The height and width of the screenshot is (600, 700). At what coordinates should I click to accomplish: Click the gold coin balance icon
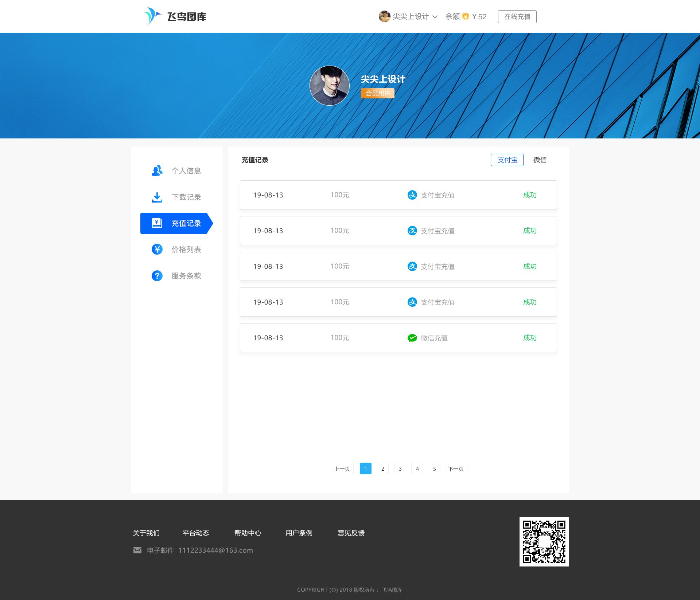tap(466, 16)
